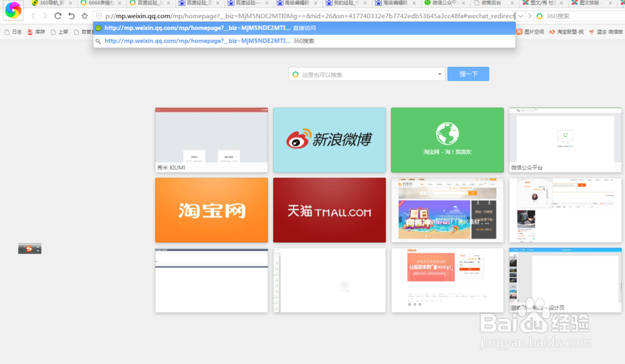Screen dimensions: 625x364
Task: Click the go arrow next to address bar
Action: (x=530, y=16)
